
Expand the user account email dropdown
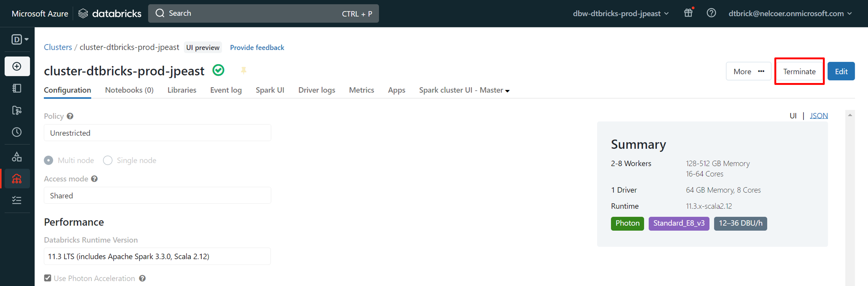790,13
